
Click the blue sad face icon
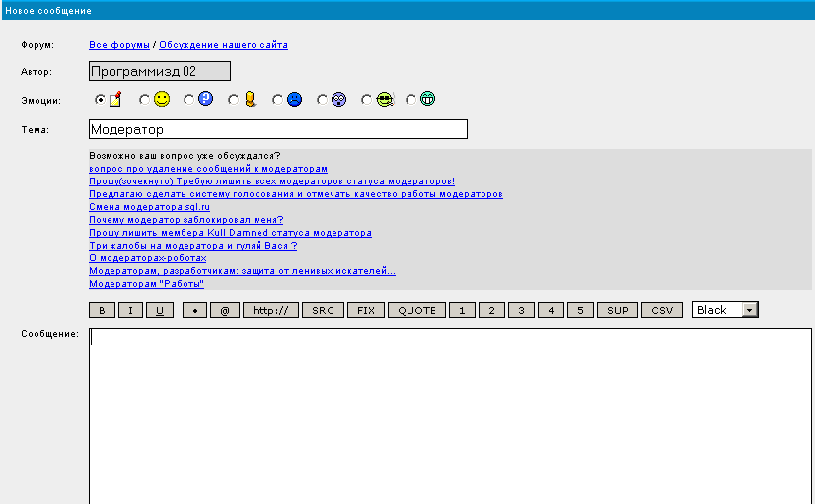point(294,99)
